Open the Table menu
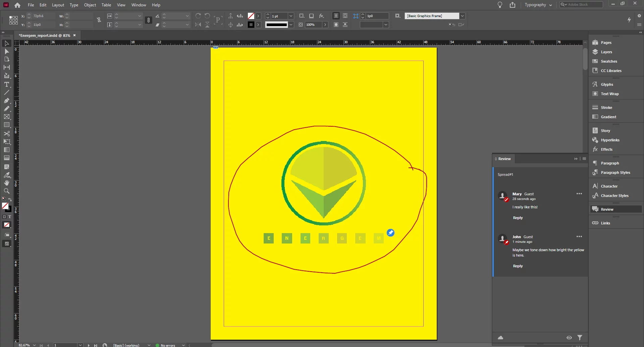Screen dimensions: 644x347 click(106, 5)
